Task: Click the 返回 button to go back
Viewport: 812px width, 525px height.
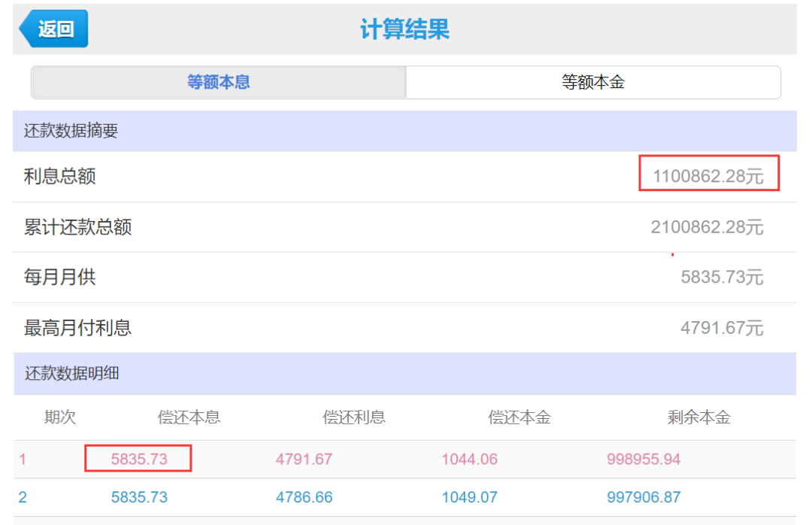Action: (x=53, y=28)
